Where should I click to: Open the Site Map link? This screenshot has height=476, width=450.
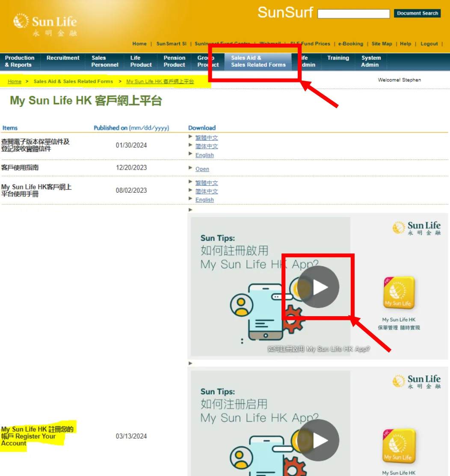pyautogui.click(x=382, y=44)
